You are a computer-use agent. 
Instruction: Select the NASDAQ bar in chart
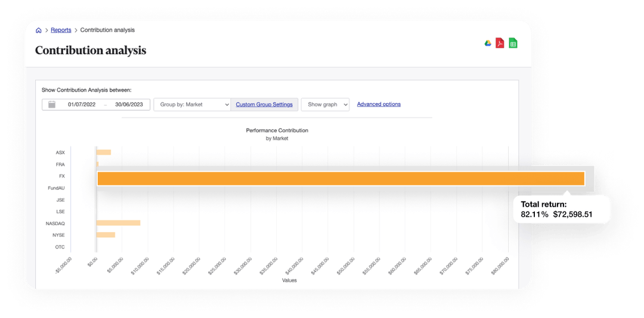(118, 223)
